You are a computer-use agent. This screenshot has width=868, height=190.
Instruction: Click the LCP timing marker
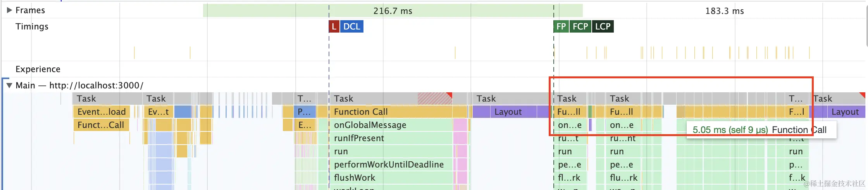click(603, 26)
